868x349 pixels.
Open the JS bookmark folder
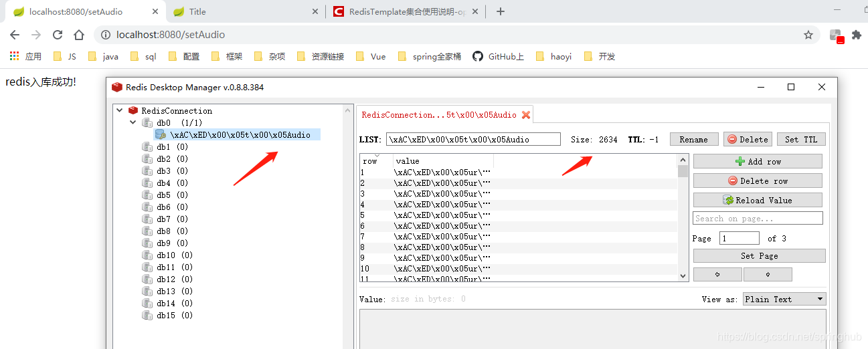pos(65,57)
